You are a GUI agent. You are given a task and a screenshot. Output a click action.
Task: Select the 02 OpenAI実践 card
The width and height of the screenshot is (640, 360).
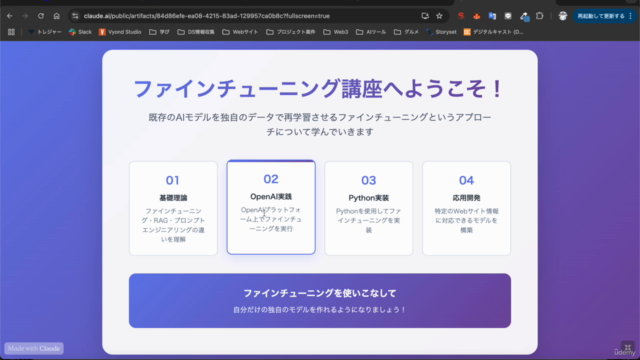[271, 207]
